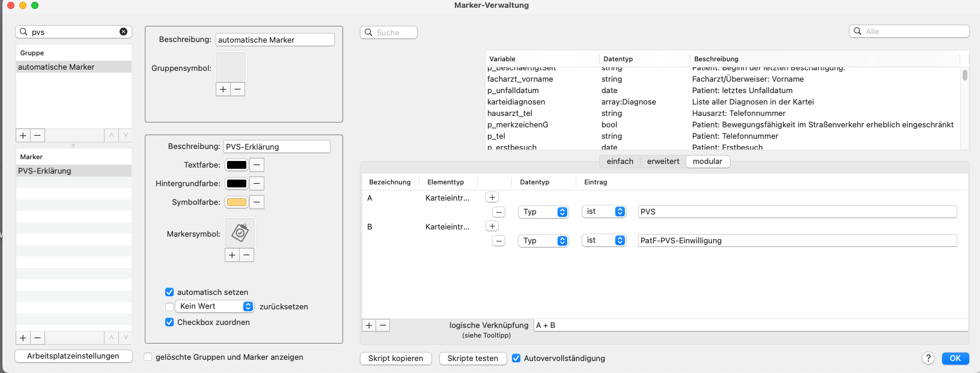Add a Gruppensymbol with plus button
The height and width of the screenshot is (373, 980).
[223, 89]
